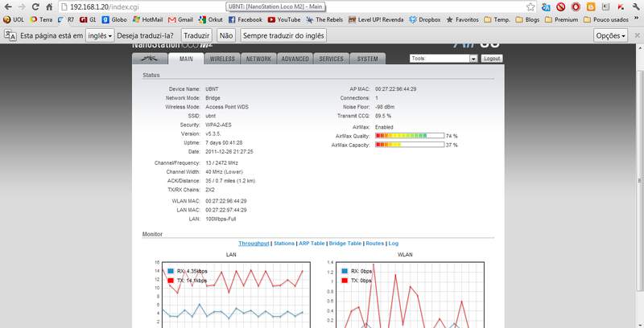Bookmark this page with the star icon
This screenshot has height=328, width=644.
[530, 7]
